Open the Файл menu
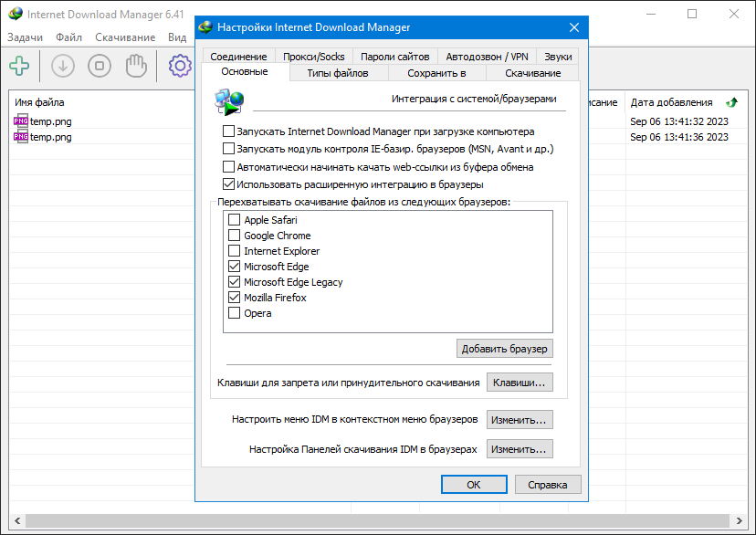Viewport: 756px width, 535px height. (x=69, y=37)
